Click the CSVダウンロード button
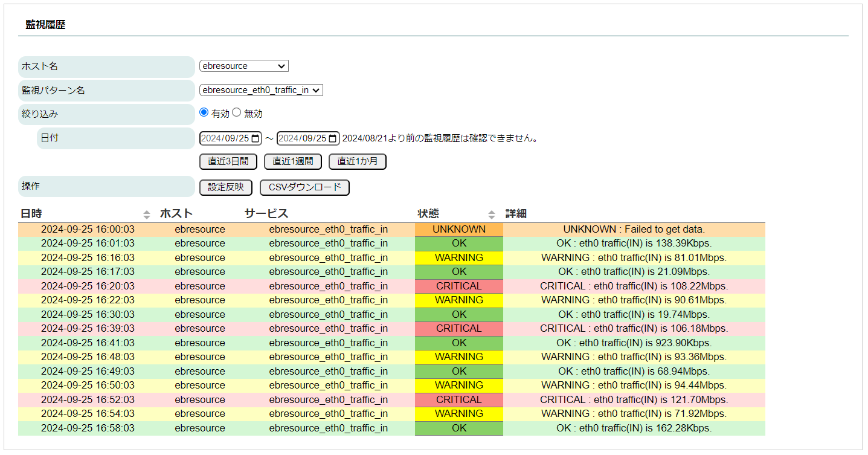 pos(304,187)
